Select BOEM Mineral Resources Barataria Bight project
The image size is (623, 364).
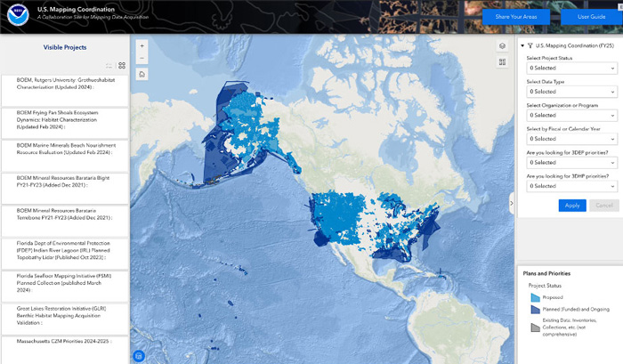pos(65,189)
